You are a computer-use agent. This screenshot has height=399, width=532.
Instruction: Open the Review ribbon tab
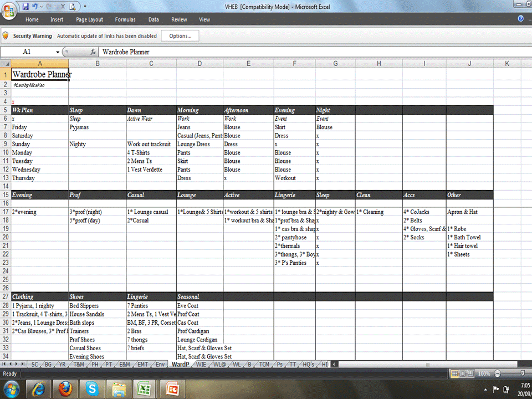(x=179, y=20)
